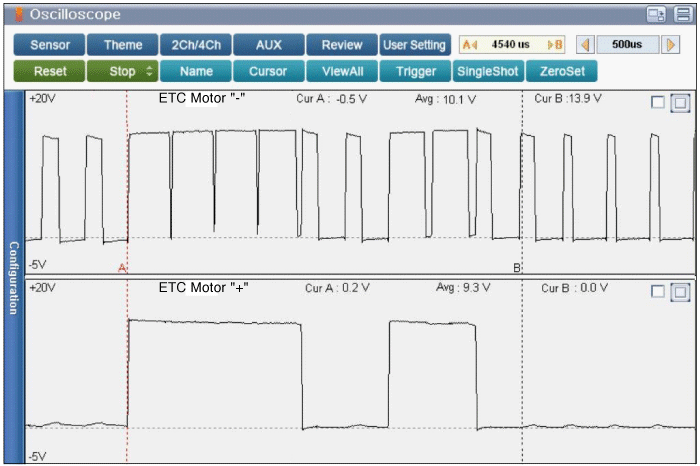Click the ZeroSet button
The image size is (700, 466).
[x=562, y=71]
